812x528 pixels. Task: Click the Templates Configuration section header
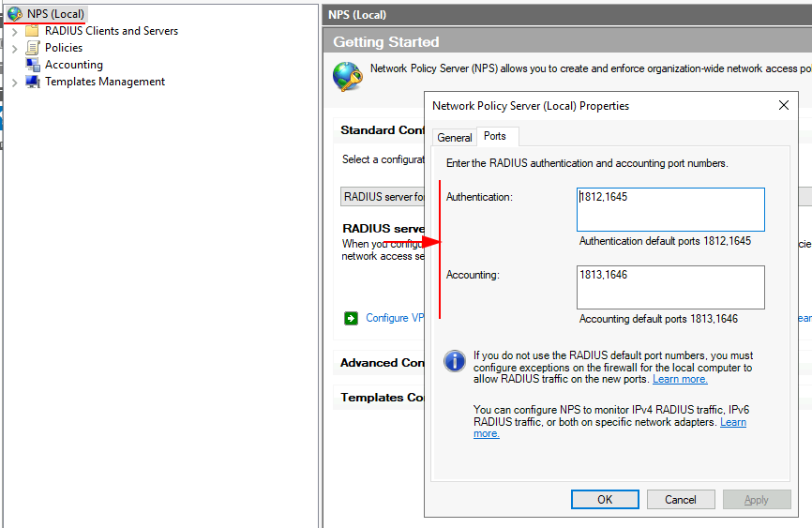pyautogui.click(x=383, y=398)
